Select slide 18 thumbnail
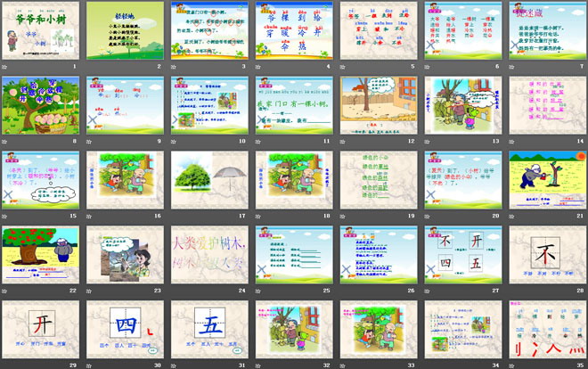 294,180
